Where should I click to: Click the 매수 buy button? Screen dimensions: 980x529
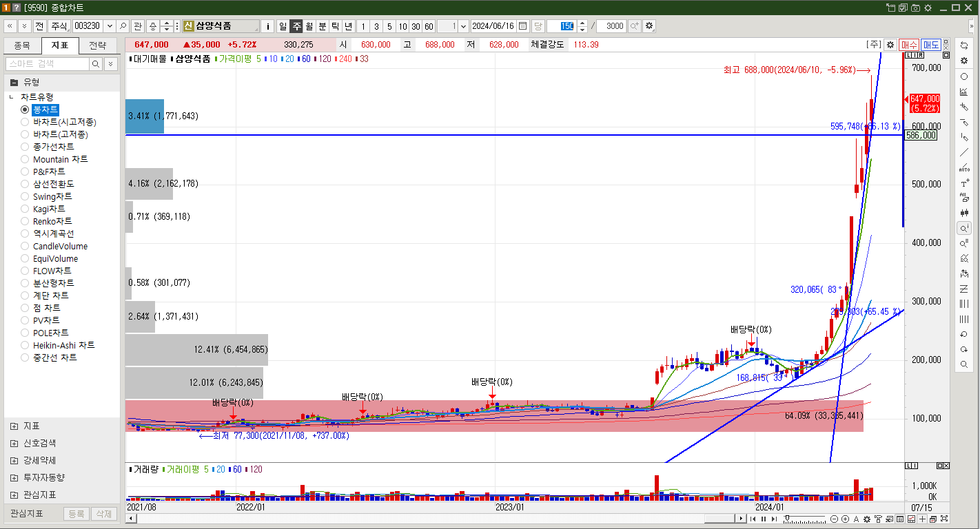[909, 44]
